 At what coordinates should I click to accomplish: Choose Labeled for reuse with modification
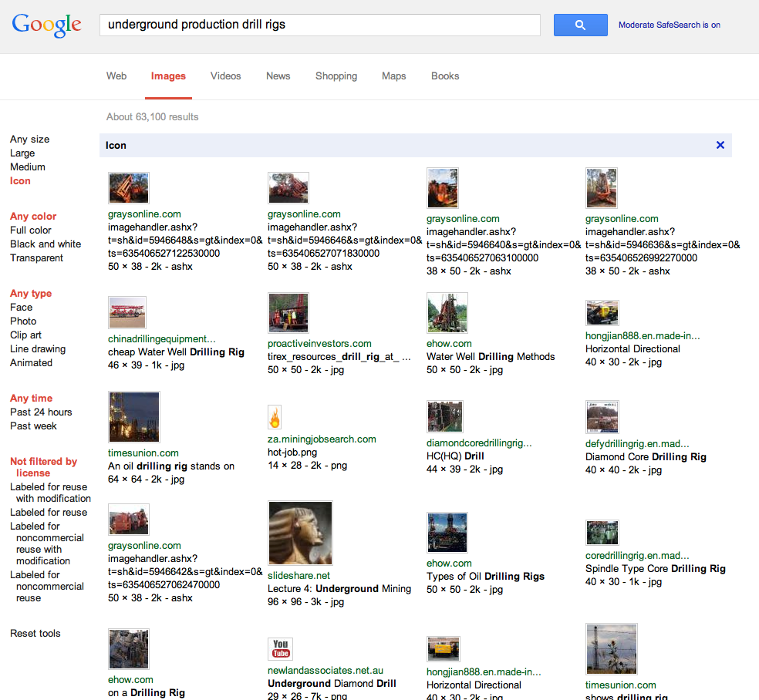pos(50,493)
